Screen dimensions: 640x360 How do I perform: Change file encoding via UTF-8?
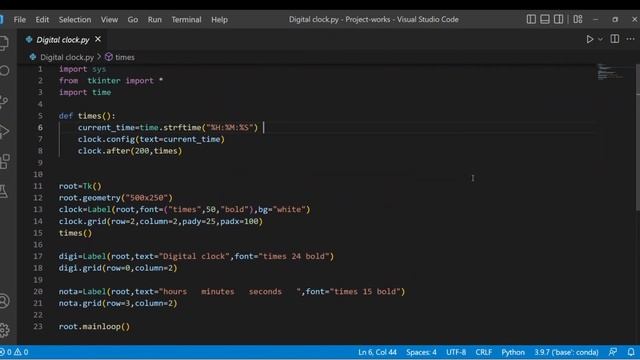point(456,352)
